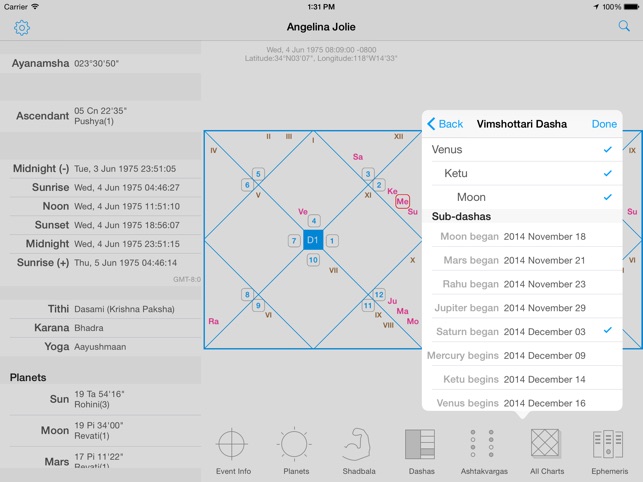Tap Ayanamsha value 023°30'50"
The width and height of the screenshot is (643, 482).
pos(96,64)
